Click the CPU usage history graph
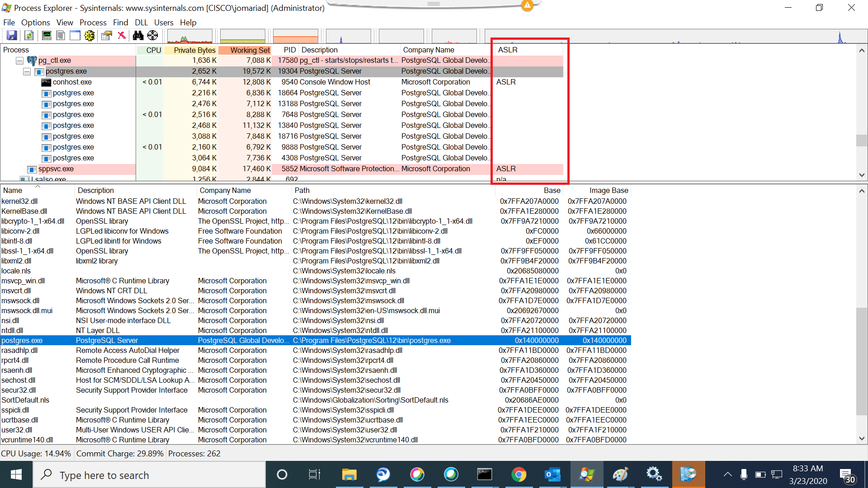The image size is (868, 488). pyautogui.click(x=189, y=36)
